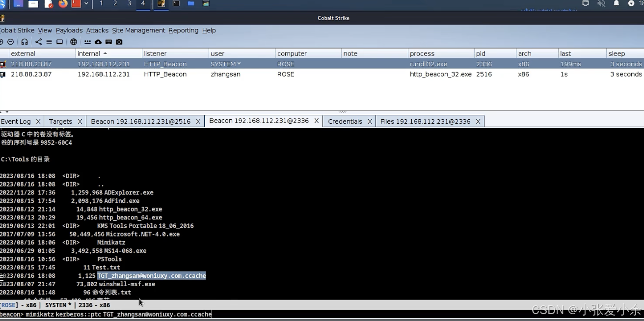Switch to session table view icon
The height and width of the screenshot is (321, 644).
(49, 42)
